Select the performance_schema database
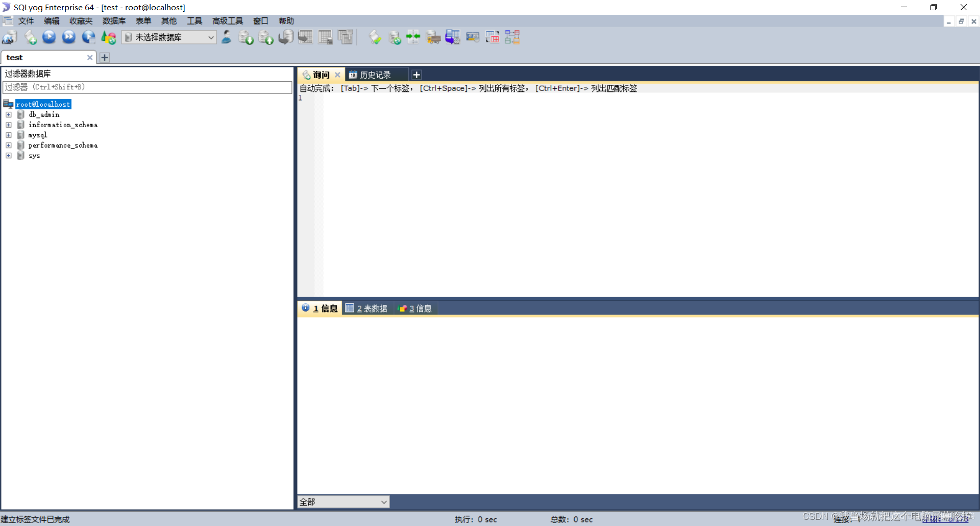The image size is (980, 526). point(63,145)
